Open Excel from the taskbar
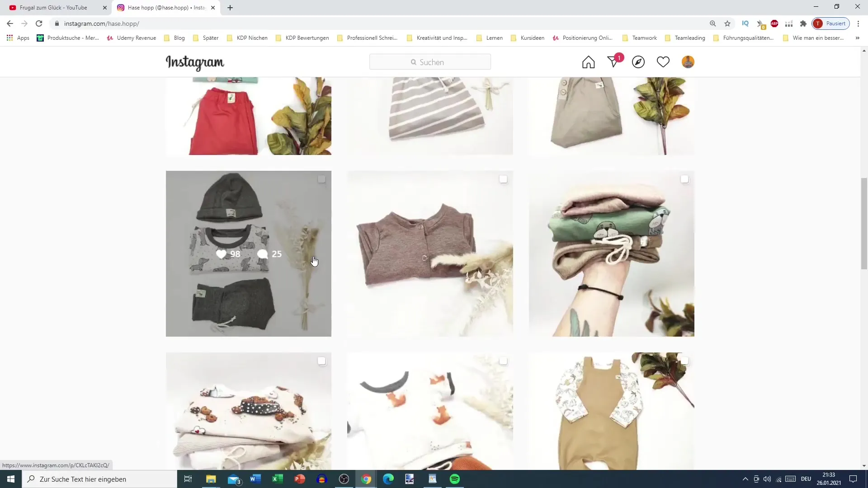 click(278, 479)
